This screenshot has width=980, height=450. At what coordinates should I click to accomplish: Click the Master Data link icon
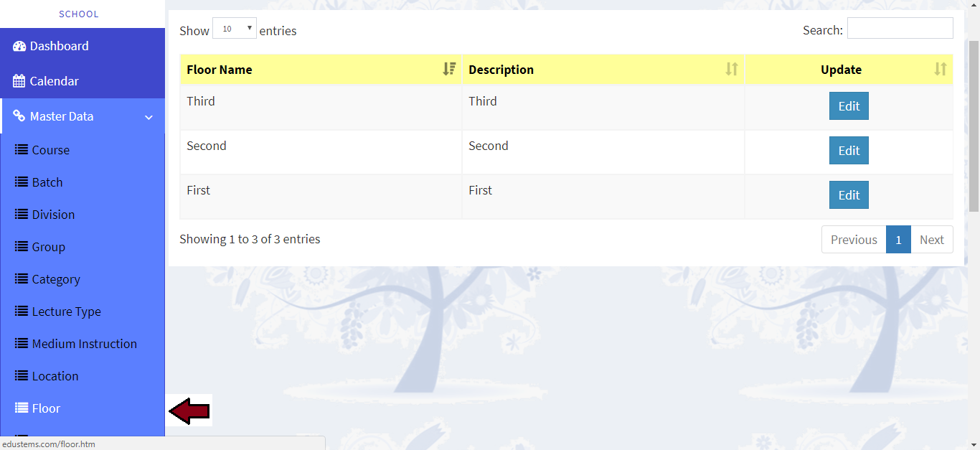coord(19,116)
